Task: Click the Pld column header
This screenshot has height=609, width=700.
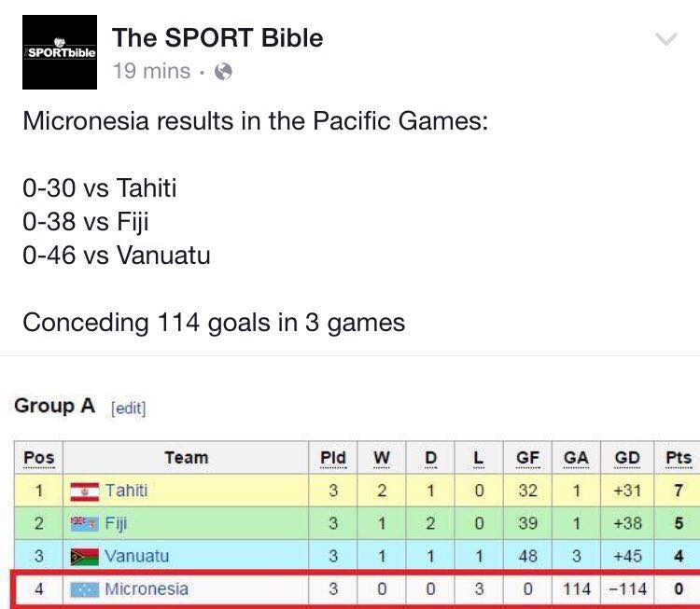Action: pyautogui.click(x=333, y=458)
